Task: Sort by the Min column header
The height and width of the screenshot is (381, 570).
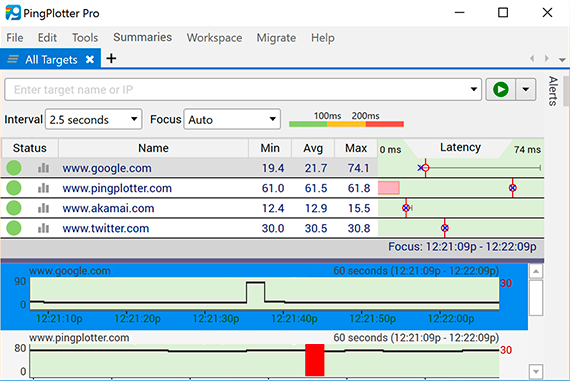Action: (x=270, y=148)
